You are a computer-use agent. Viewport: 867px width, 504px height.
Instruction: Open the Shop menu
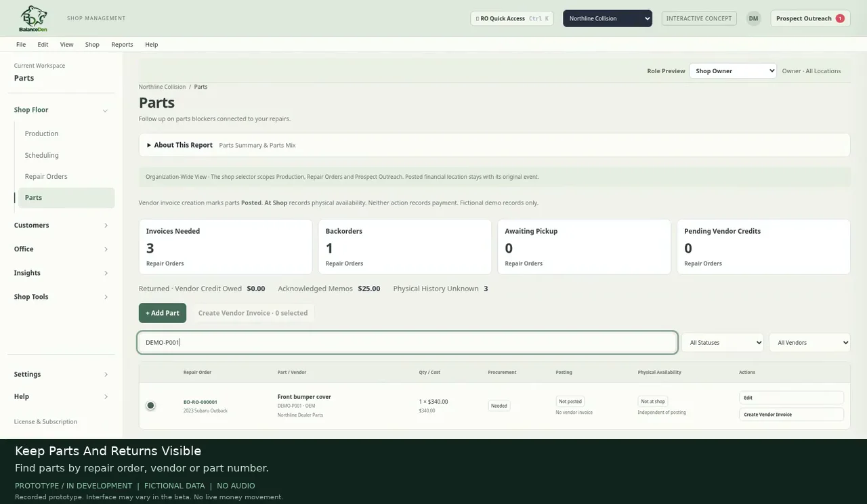[x=92, y=44]
